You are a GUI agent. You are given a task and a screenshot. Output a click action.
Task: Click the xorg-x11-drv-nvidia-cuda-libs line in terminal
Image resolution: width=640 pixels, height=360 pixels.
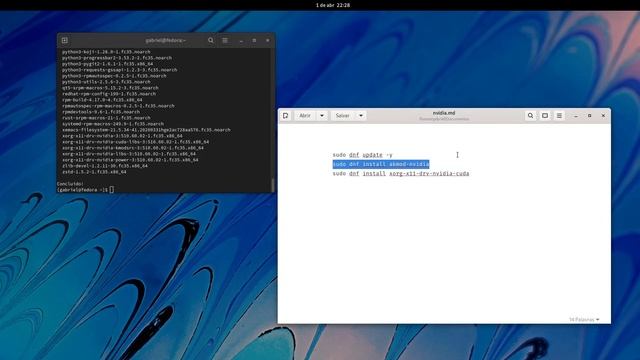coord(136,142)
